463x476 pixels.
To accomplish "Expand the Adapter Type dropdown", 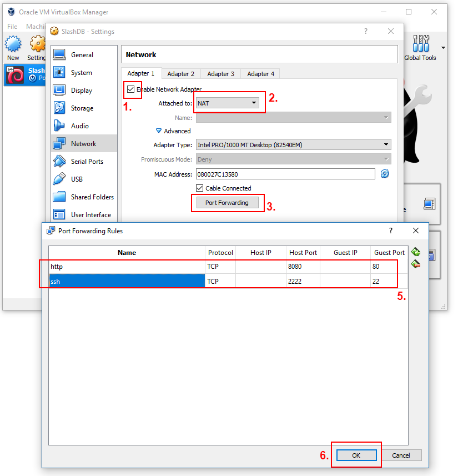I will point(293,145).
